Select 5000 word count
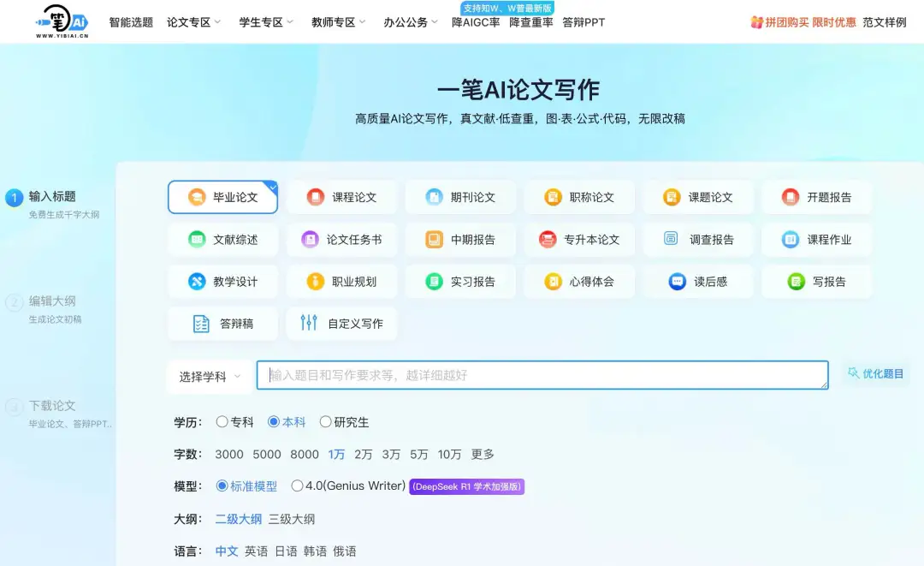This screenshot has height=566, width=924. (267, 454)
